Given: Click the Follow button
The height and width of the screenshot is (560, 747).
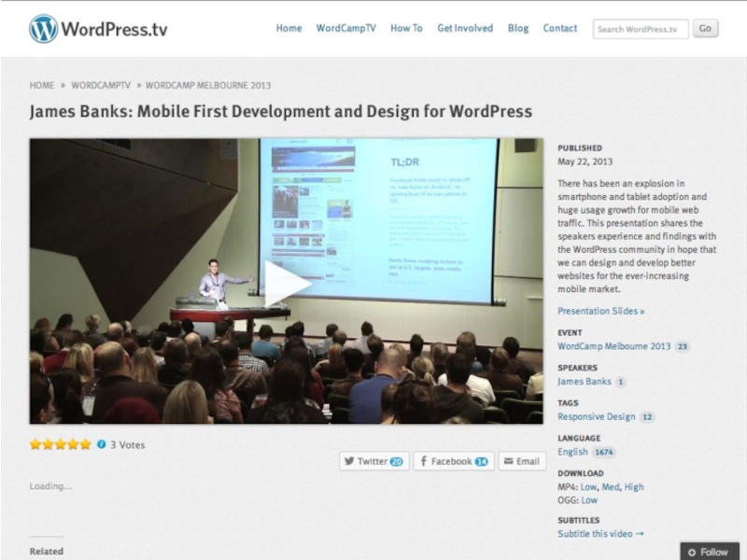Looking at the screenshot, I should point(709,552).
